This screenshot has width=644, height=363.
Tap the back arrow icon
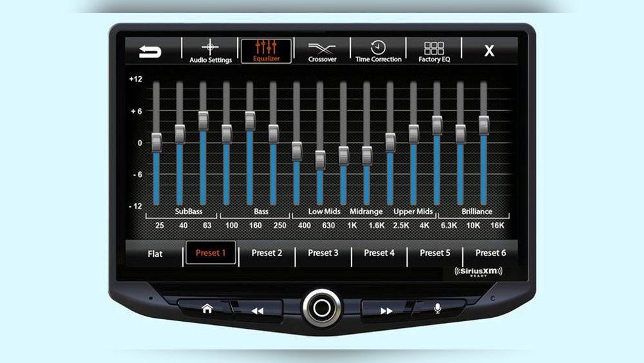coord(150,52)
